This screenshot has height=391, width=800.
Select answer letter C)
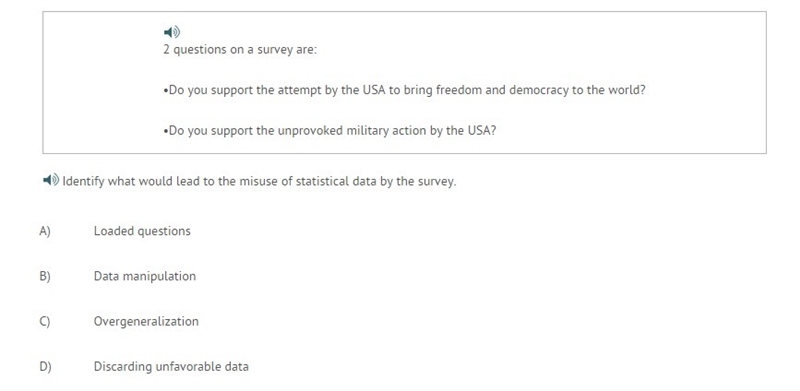tap(45, 322)
